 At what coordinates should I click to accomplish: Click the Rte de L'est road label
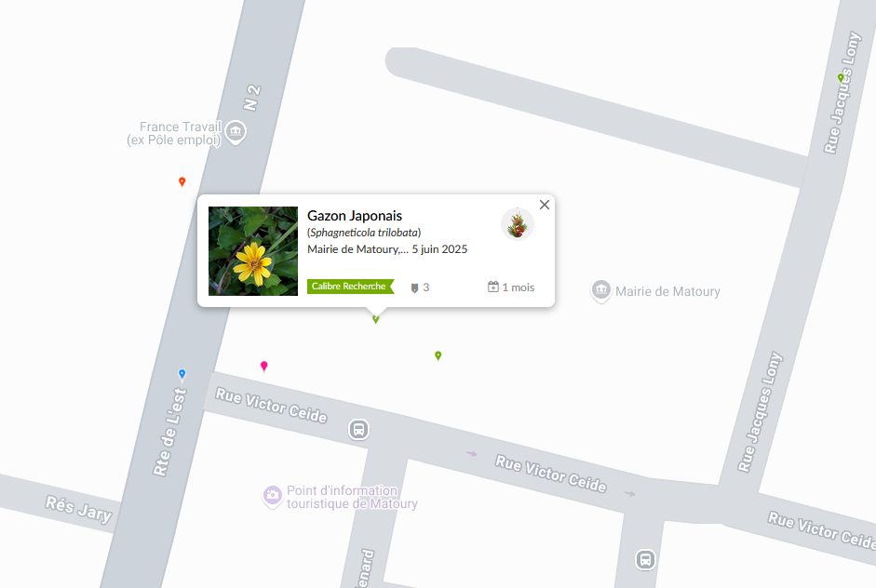click(169, 432)
